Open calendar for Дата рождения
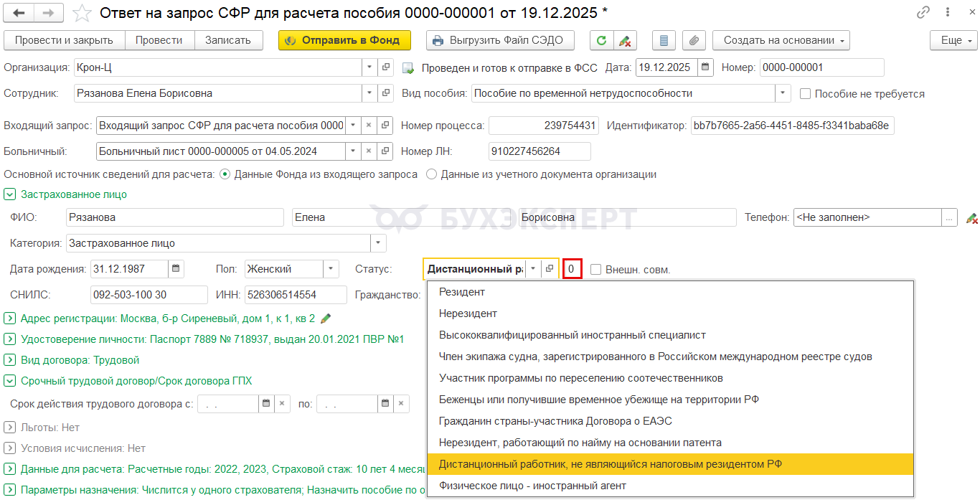Viewport: 980px width, 500px height. point(176,269)
